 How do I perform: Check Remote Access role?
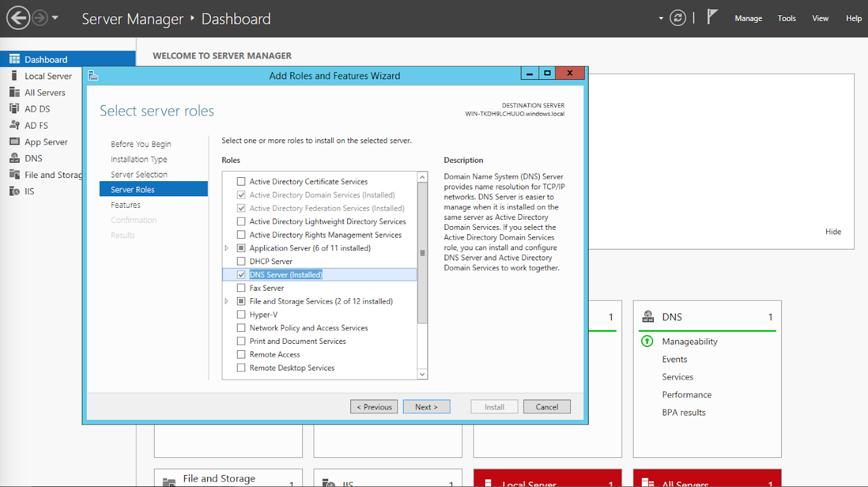[241, 354]
